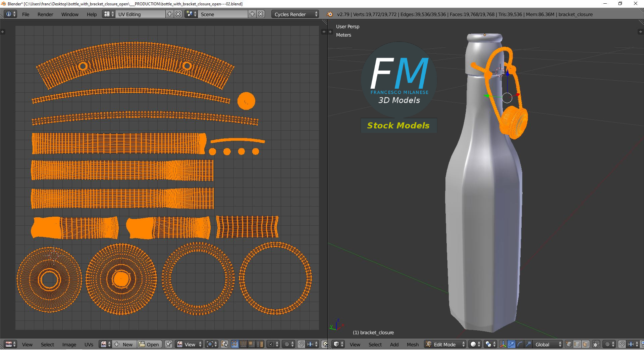Open the viewport shading selector
This screenshot has height=350, width=644.
(475, 344)
